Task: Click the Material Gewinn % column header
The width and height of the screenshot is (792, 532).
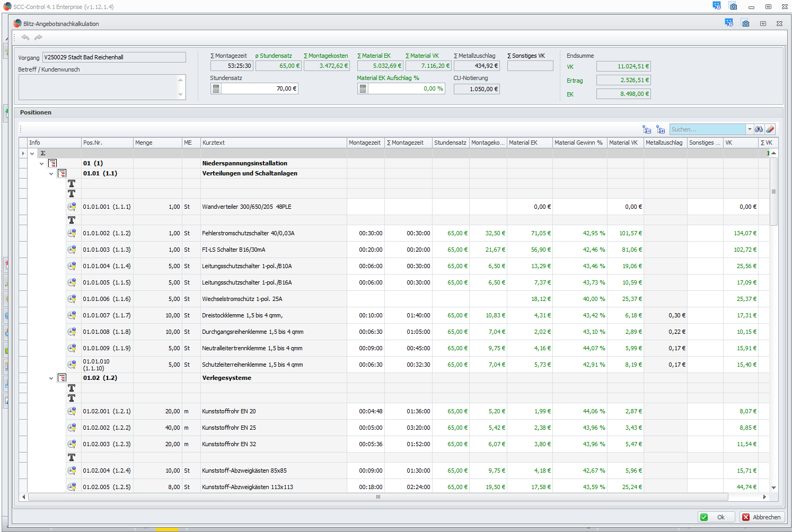Action: 578,143
